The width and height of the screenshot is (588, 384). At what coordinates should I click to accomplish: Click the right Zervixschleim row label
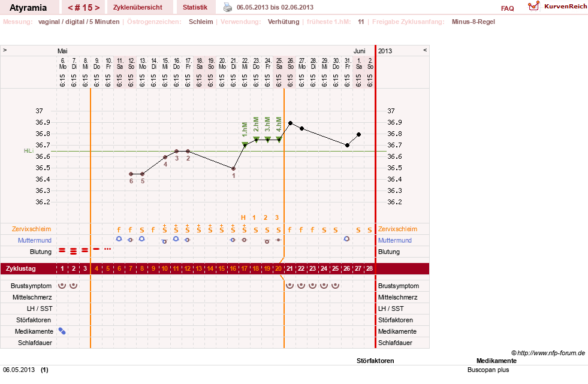pos(397,229)
